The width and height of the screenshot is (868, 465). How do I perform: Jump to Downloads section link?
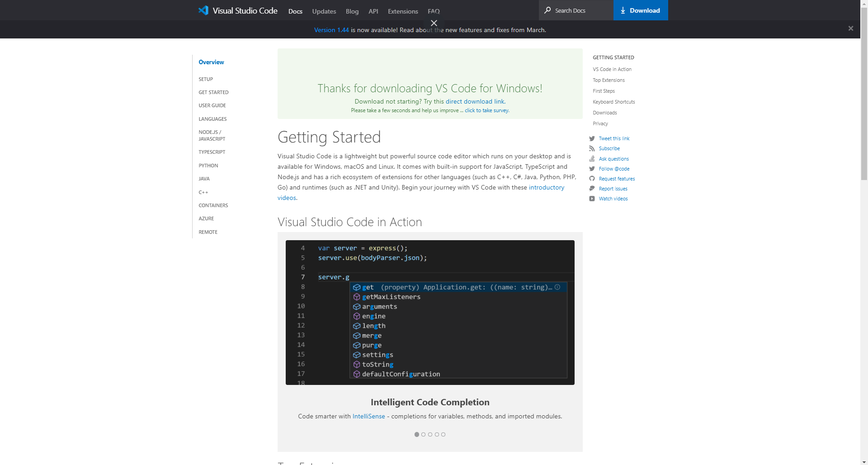click(x=605, y=113)
